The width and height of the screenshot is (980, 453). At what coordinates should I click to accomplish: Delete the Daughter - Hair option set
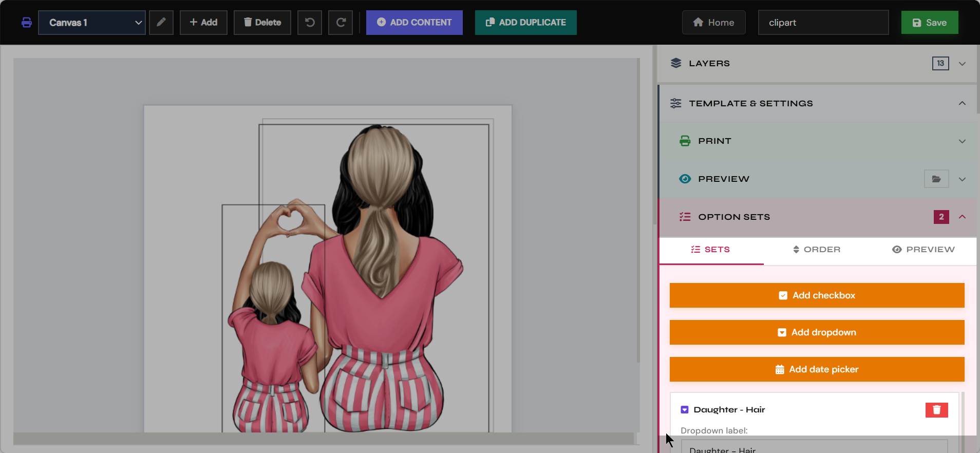[936, 410]
